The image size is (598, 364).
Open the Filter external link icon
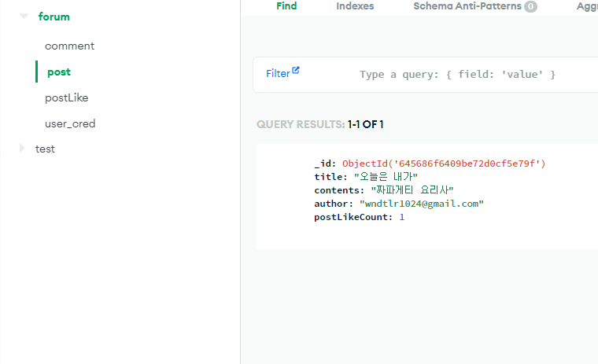(x=296, y=70)
